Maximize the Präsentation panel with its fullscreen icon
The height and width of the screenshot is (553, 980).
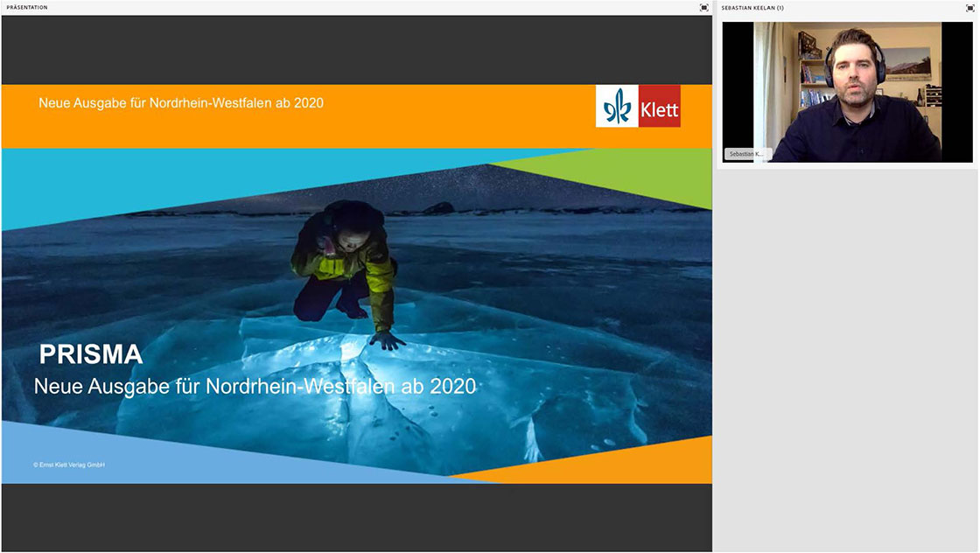703,8
